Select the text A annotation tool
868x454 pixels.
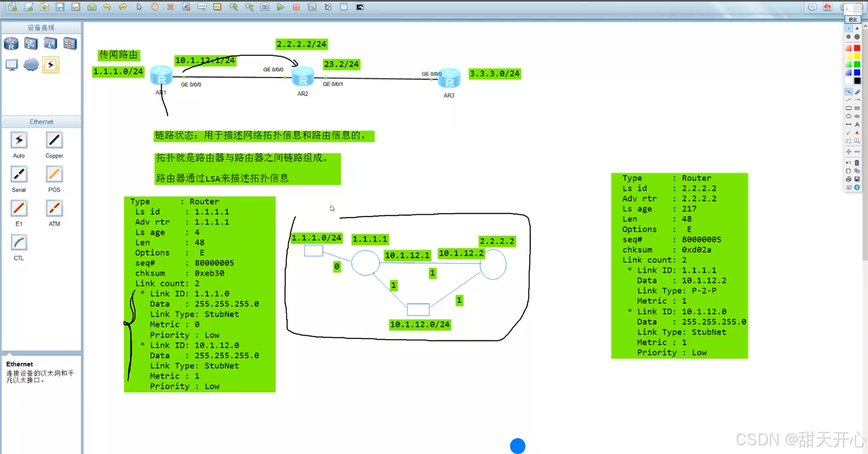pyautogui.click(x=857, y=125)
